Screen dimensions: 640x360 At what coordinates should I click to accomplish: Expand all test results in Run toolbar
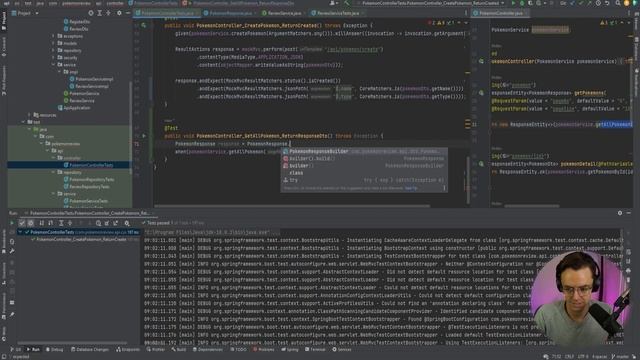click(x=61, y=223)
